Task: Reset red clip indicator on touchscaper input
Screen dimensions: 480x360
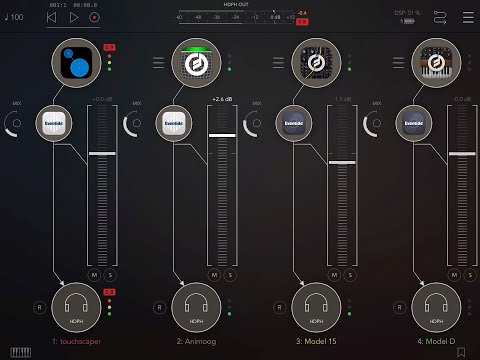Action: (x=109, y=47)
